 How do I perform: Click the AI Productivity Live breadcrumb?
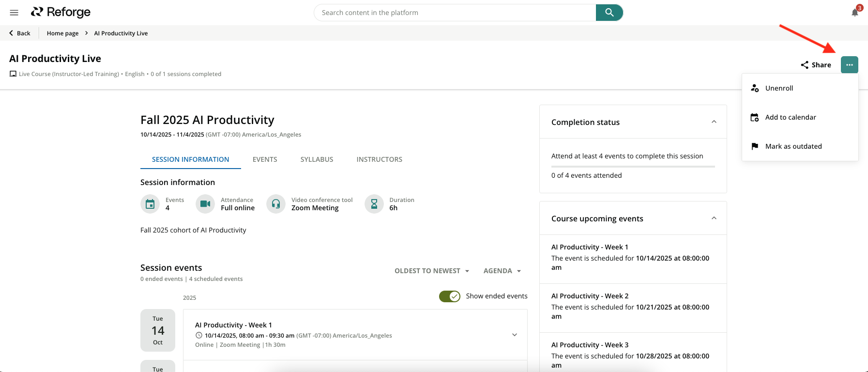click(x=121, y=33)
